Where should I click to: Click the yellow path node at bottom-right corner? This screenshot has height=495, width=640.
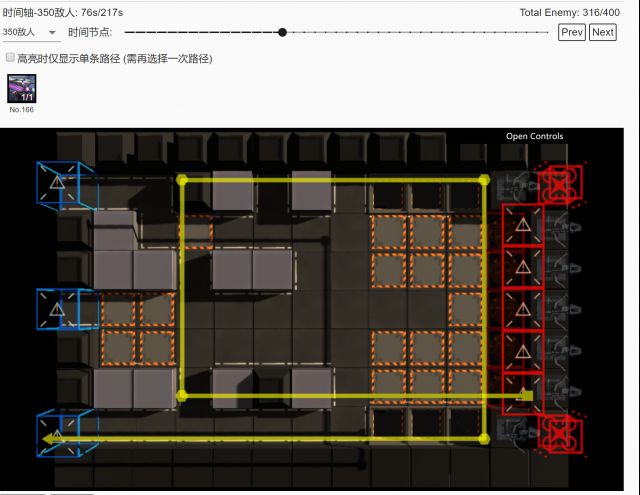pyautogui.click(x=484, y=438)
